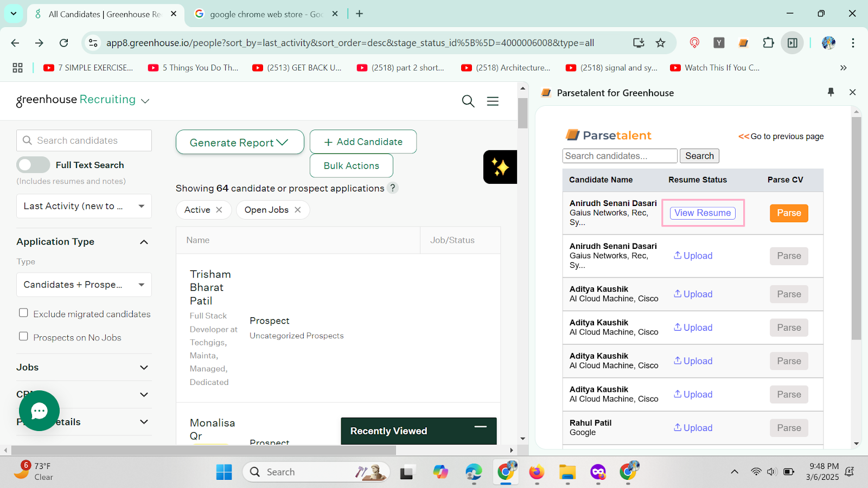Open the Greenhouse search magnifier icon
868x488 pixels.
click(468, 101)
